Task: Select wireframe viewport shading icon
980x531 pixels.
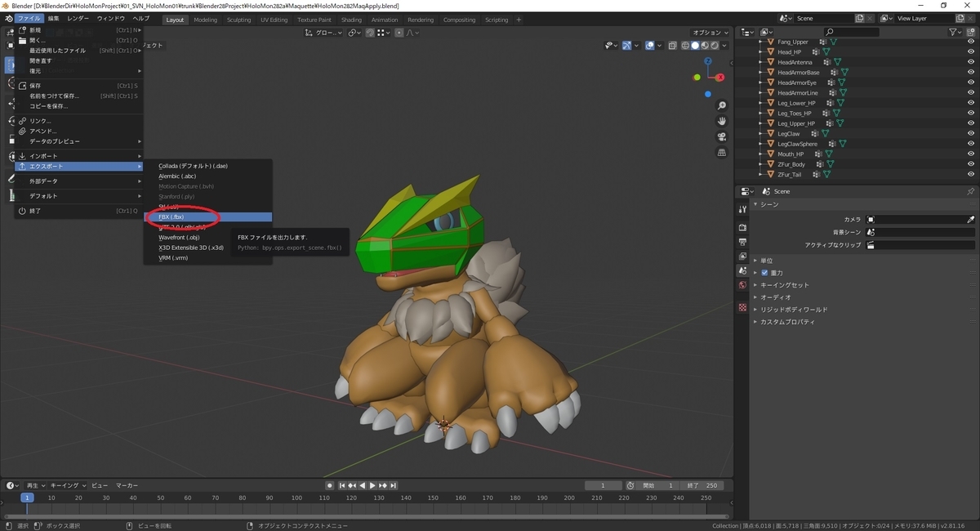Action: click(685, 46)
